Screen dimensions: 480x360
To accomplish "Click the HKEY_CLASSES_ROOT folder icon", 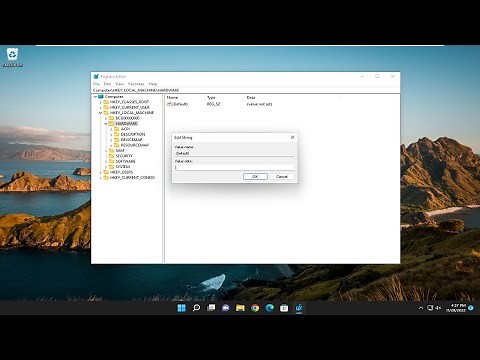I will click(x=106, y=102).
